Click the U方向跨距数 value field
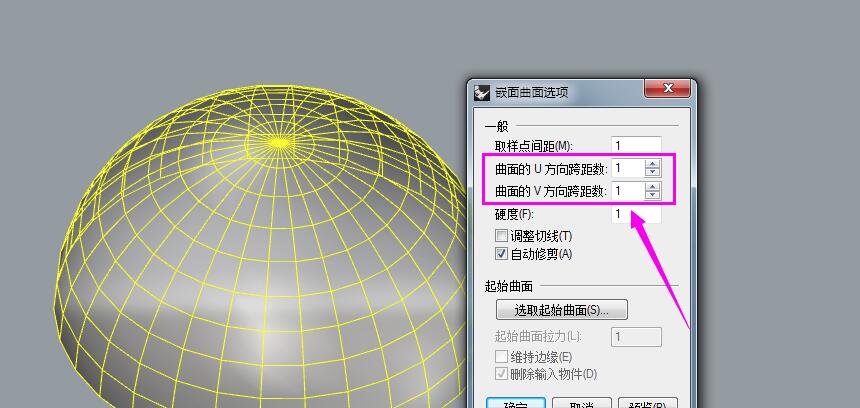The width and height of the screenshot is (860, 408). (627, 168)
